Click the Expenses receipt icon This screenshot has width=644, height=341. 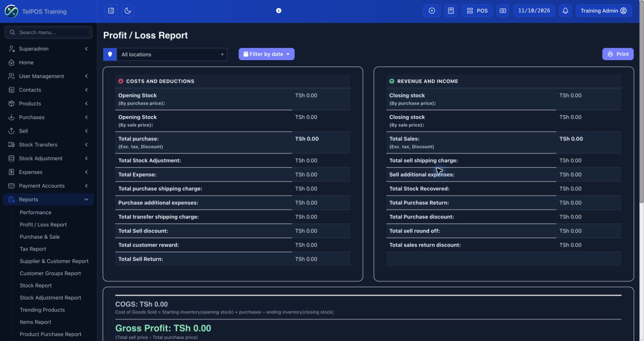11,172
